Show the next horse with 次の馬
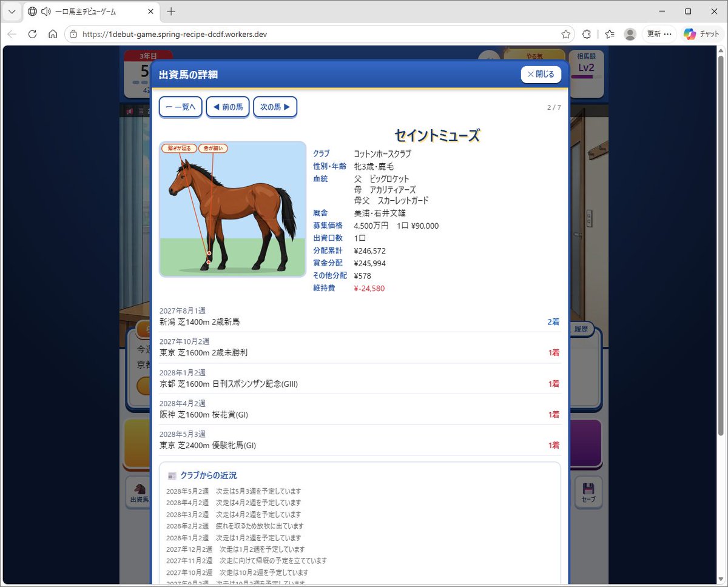This screenshot has width=728, height=587. (275, 107)
